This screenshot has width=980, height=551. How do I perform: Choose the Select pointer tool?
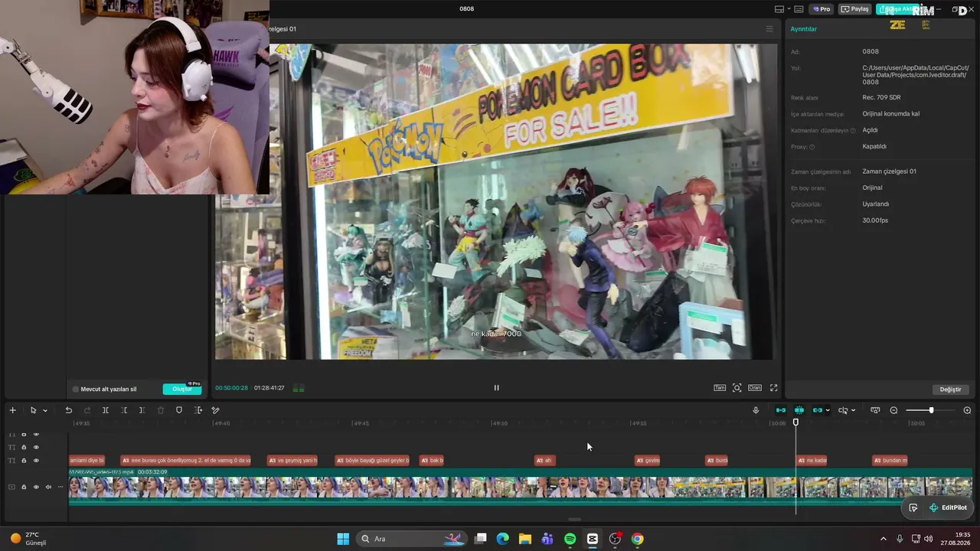[x=33, y=410]
